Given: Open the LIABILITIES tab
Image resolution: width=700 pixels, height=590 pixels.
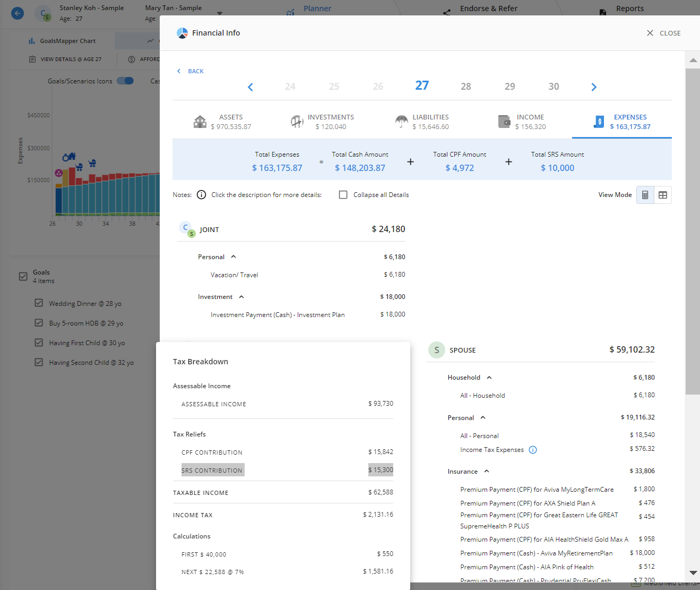Looking at the screenshot, I should pyautogui.click(x=422, y=122).
